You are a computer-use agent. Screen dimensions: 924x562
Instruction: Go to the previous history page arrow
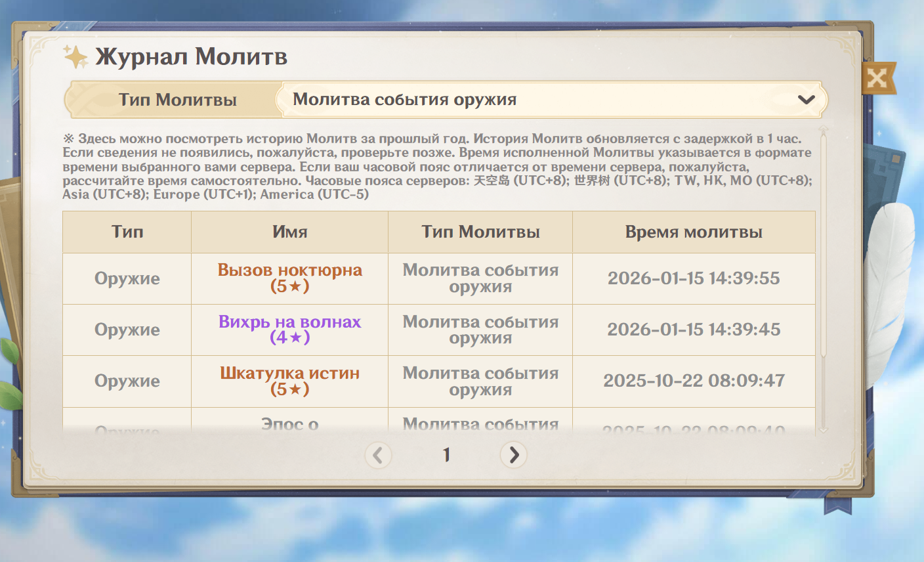tap(378, 455)
